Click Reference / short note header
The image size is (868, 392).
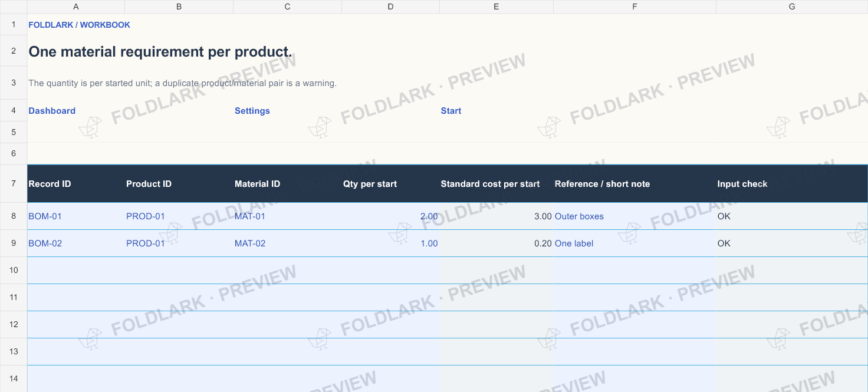(635, 184)
